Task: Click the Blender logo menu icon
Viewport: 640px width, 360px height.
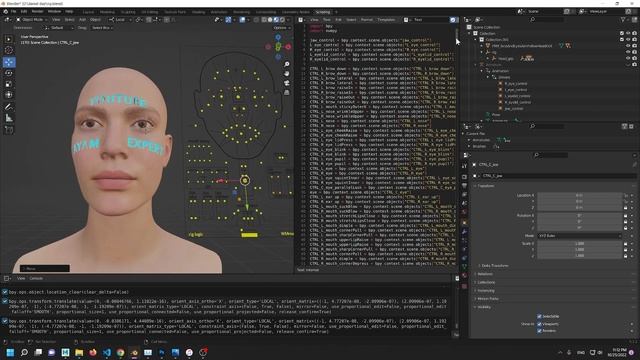Action: pyautogui.click(x=5, y=12)
